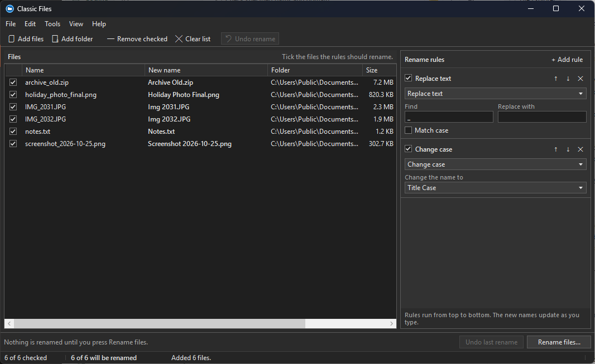595x364 pixels.
Task: Move the Replace text rule down
Action: (x=568, y=79)
